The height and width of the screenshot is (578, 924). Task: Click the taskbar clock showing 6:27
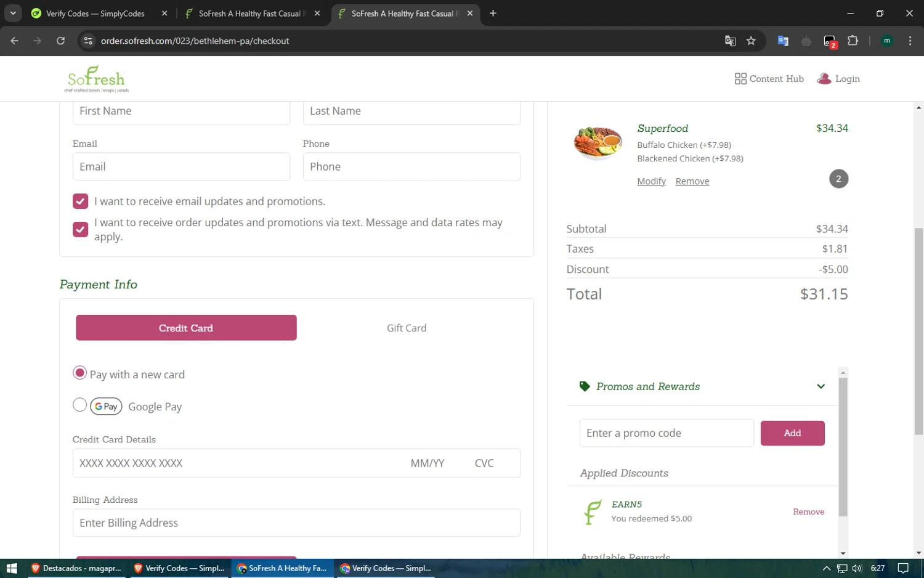878,568
